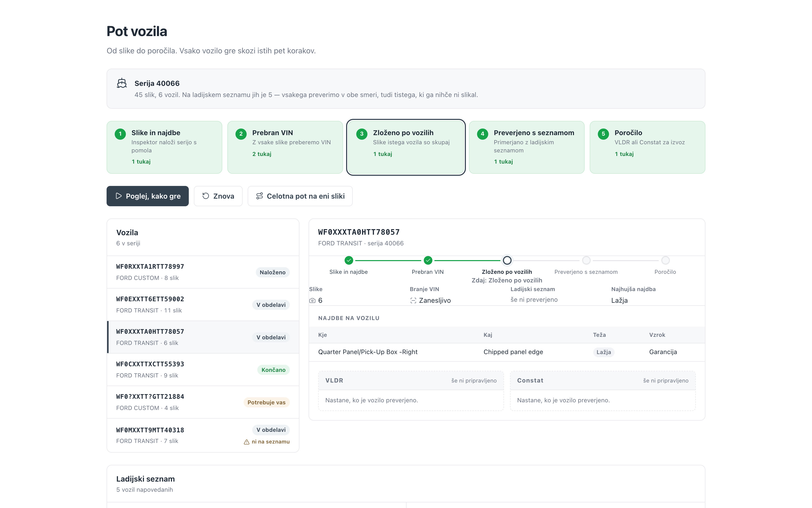Select vehicle WF0CXXTTXCTT55393 in the list
Image resolution: width=812 pixels, height=508 pixels.
pos(203,370)
